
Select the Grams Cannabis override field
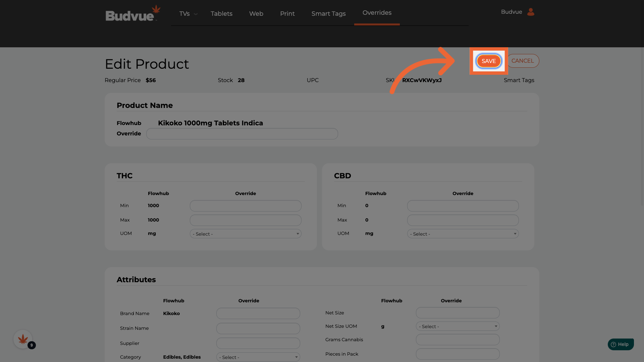click(x=458, y=340)
